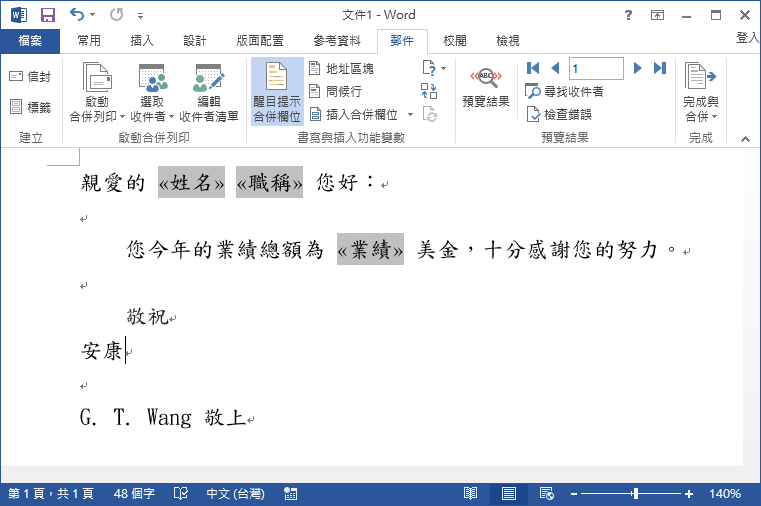The image size is (761, 506).
Task: Click the Update Labels icon
Action: pyautogui.click(x=430, y=114)
